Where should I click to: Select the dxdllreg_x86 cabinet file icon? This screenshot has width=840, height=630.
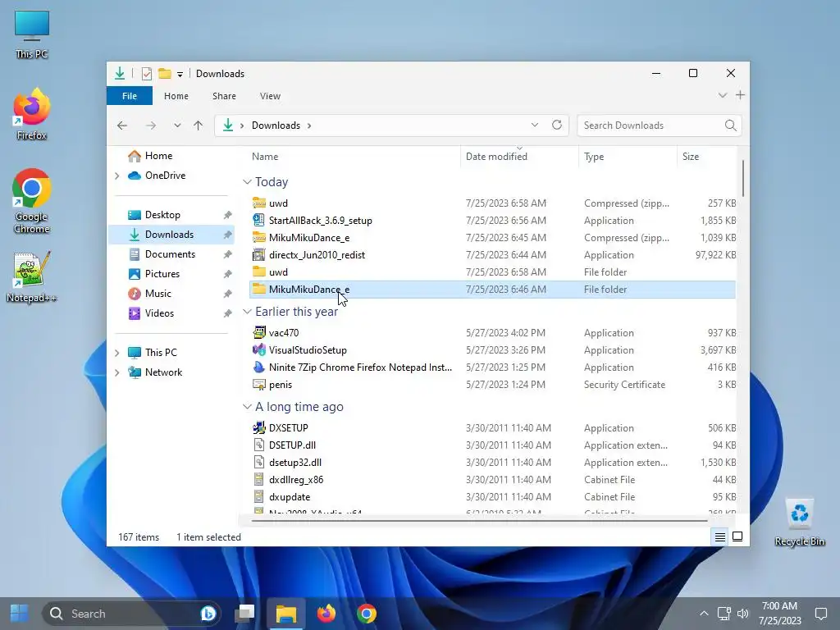tap(259, 479)
